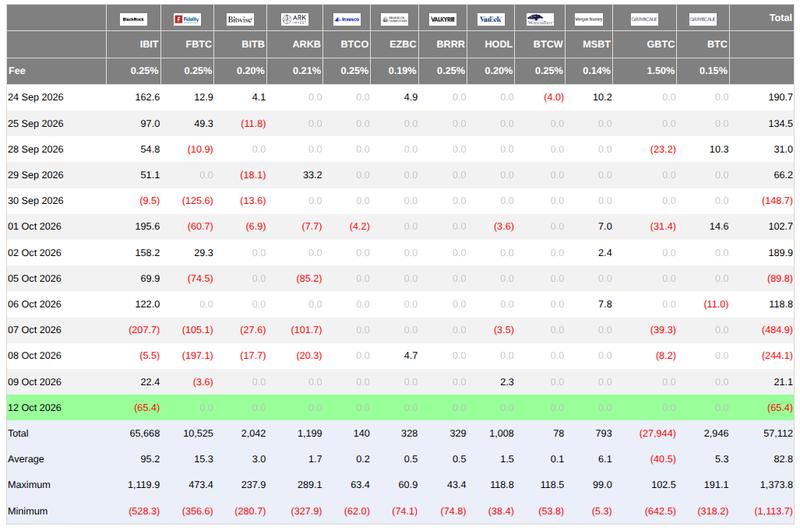Click the 2.3 HODL value on 09 Oct
800x530 pixels.
click(x=507, y=382)
